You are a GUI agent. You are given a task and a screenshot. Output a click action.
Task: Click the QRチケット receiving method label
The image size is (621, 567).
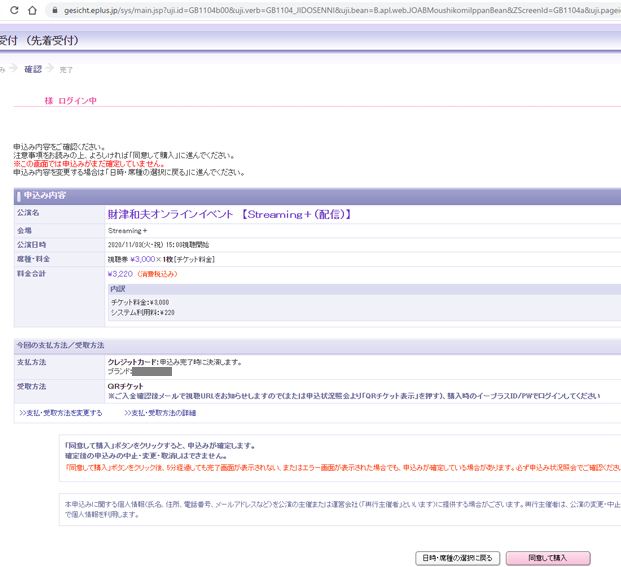coord(125,385)
